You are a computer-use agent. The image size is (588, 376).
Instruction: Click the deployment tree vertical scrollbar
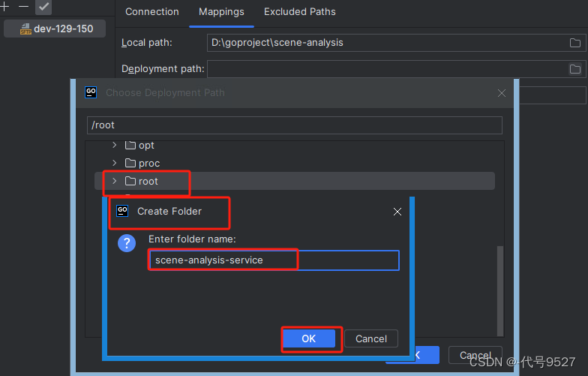(499, 291)
